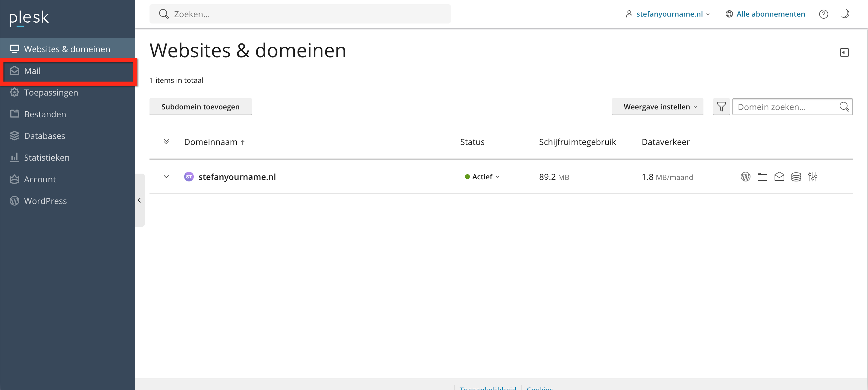Open databases stack icon in domain row

(x=796, y=177)
